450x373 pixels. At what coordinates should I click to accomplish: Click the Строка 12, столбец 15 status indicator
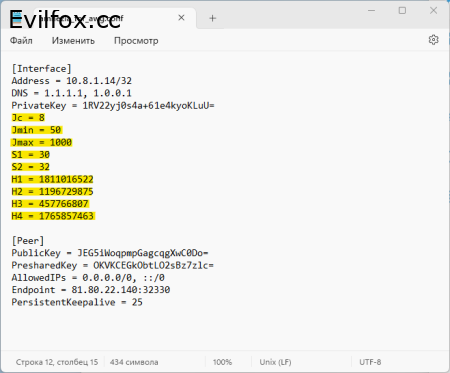click(x=57, y=362)
